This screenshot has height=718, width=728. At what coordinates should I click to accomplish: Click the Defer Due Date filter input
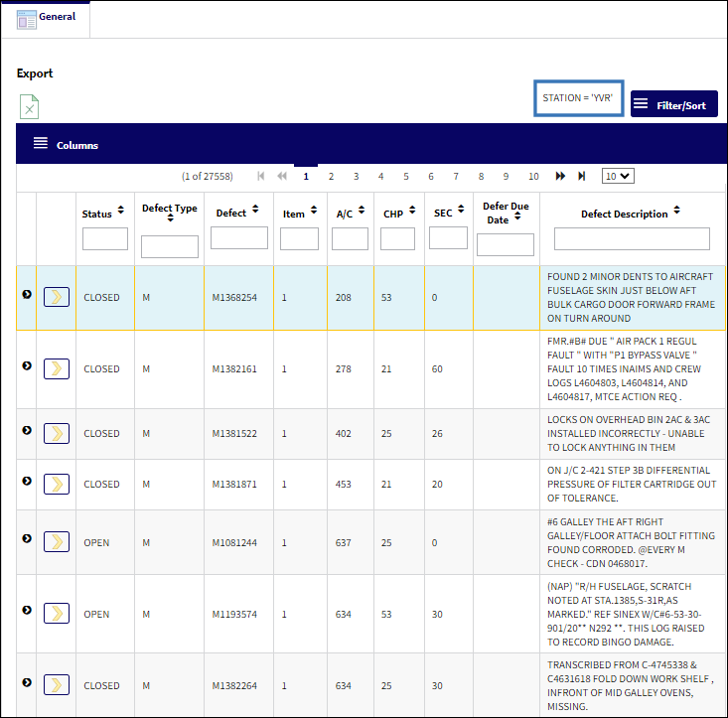(x=506, y=244)
